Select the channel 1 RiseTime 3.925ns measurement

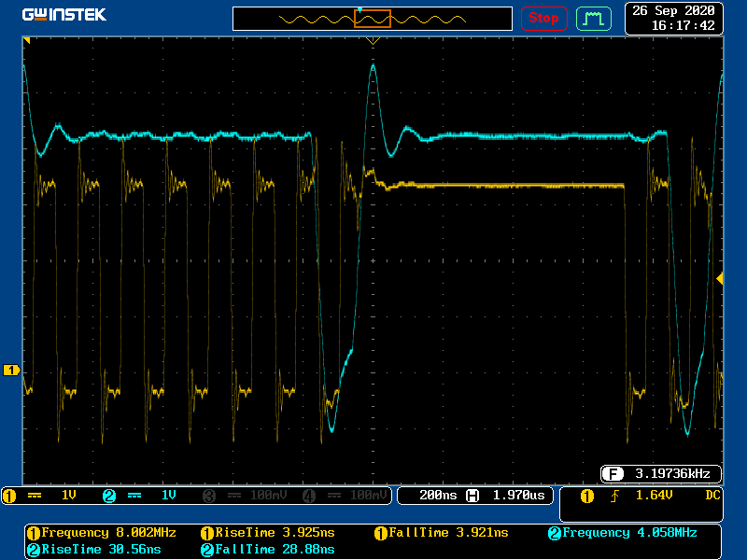pyautogui.click(x=268, y=533)
